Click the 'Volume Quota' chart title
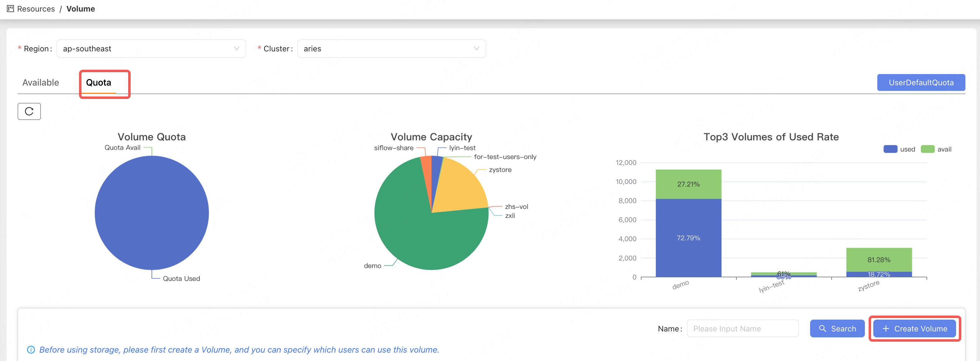Viewport: 980px width, 361px height. pos(152,137)
